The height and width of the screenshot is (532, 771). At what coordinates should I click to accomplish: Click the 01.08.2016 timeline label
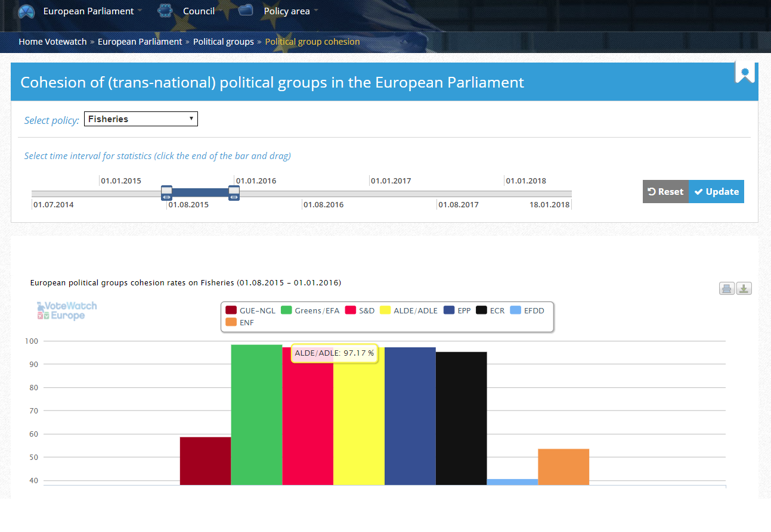[x=323, y=204]
